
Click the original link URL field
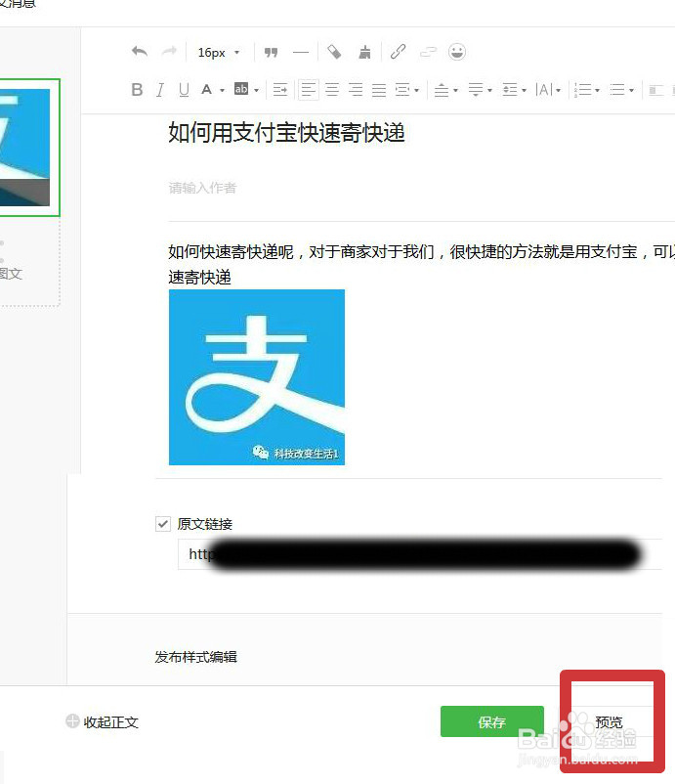[x=420, y=554]
